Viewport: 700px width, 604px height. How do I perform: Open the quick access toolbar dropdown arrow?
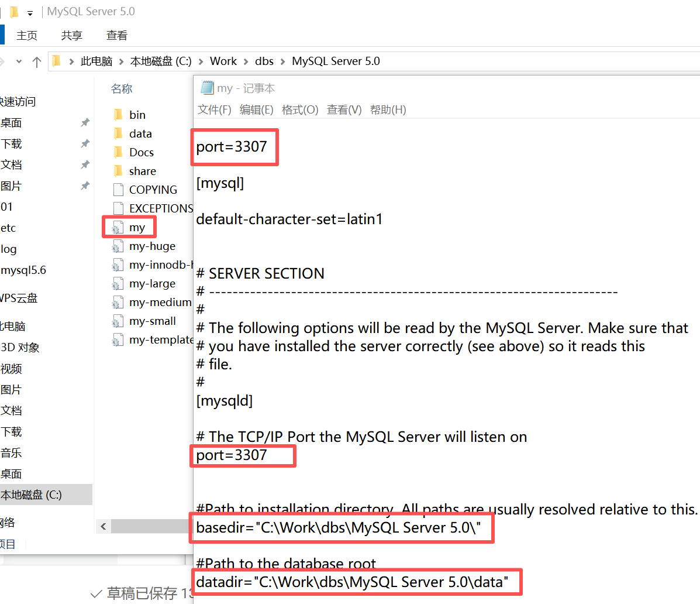tap(30, 13)
